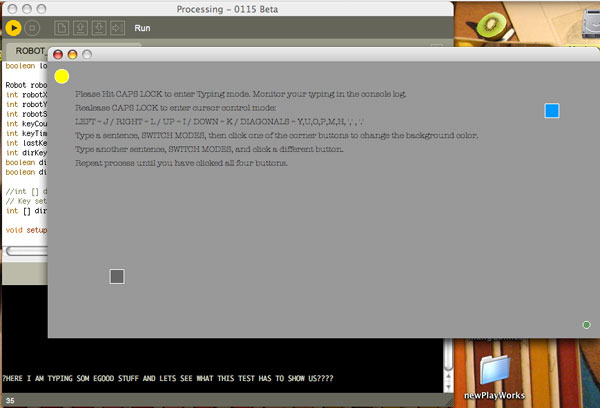Click the Run play button

(x=14, y=28)
